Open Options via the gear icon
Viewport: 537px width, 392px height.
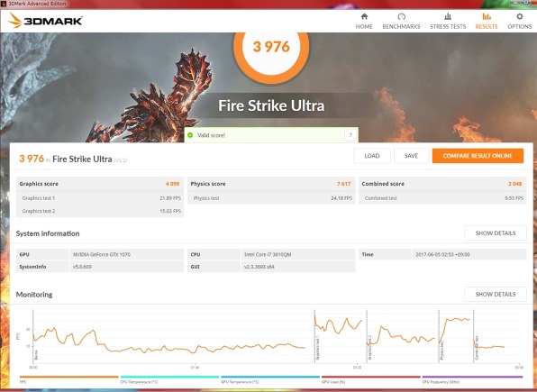click(520, 16)
